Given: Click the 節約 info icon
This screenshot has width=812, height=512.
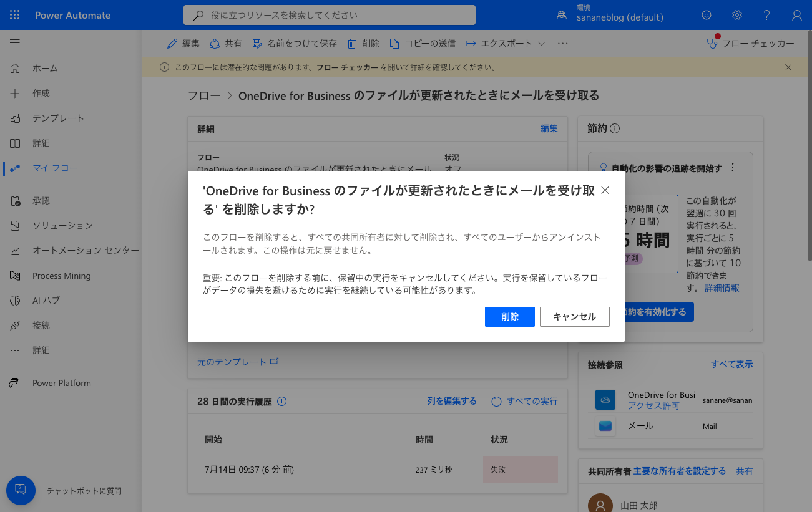Looking at the screenshot, I should click(x=615, y=128).
